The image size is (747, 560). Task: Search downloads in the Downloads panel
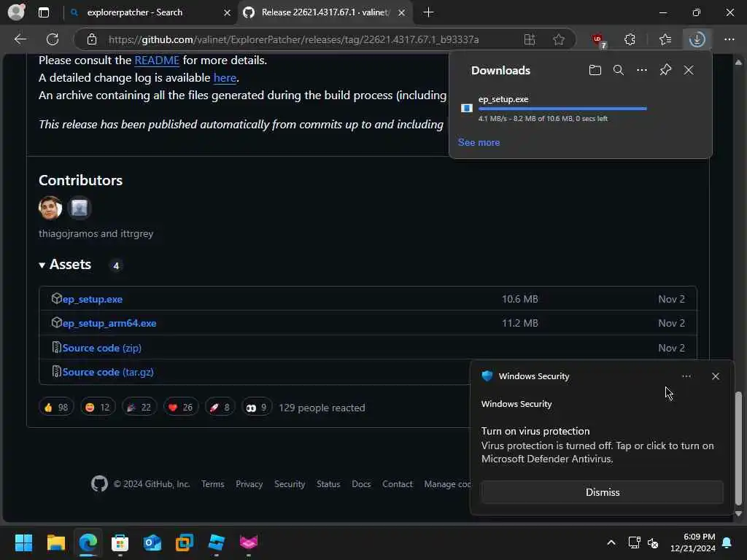[619, 71]
